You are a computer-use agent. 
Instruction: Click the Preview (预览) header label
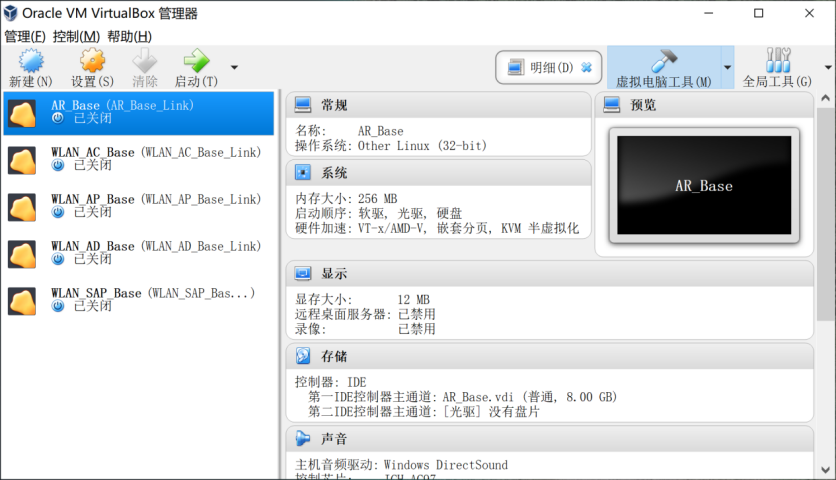click(x=643, y=105)
